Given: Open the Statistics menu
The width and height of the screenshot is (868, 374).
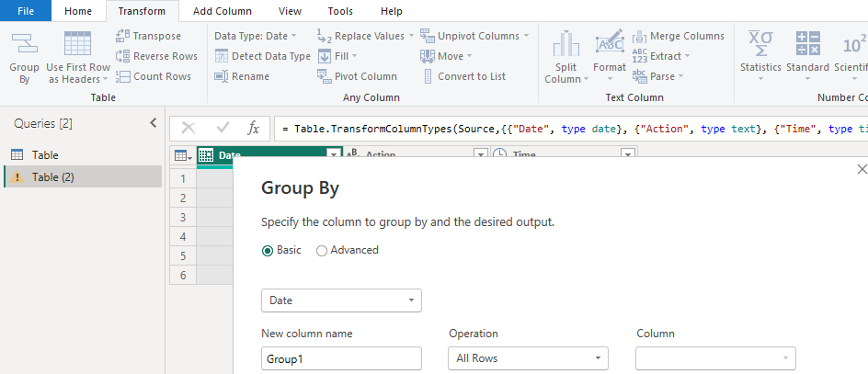Looking at the screenshot, I should click(760, 56).
